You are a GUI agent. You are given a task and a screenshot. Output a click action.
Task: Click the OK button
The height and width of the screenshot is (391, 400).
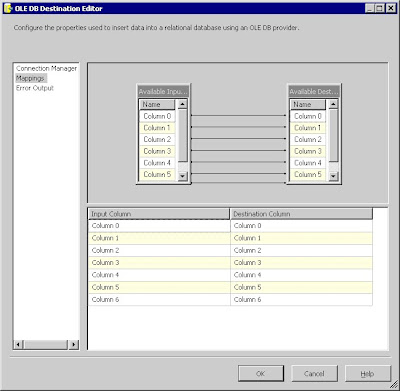pyautogui.click(x=261, y=374)
